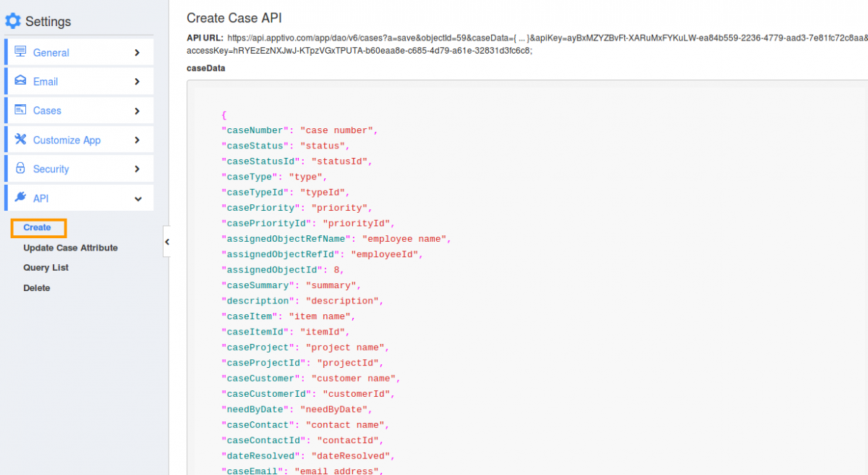This screenshot has height=475, width=868.
Task: Click the Security padlock icon
Action: pyautogui.click(x=20, y=169)
